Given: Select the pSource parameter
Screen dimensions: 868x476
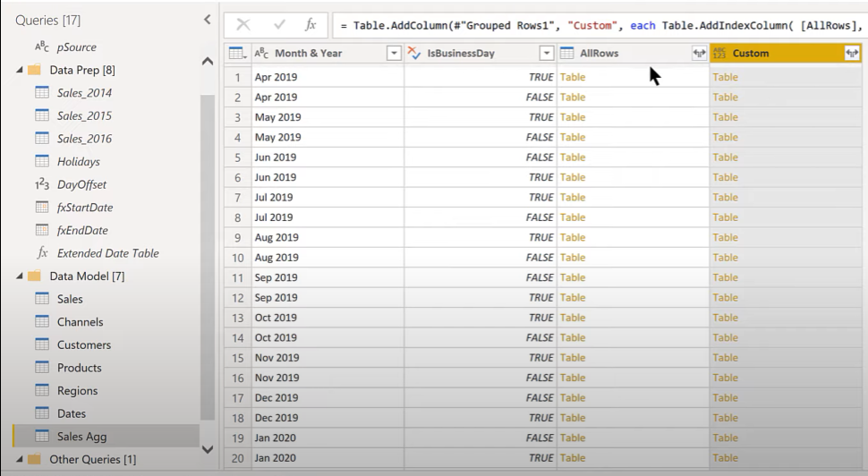Looking at the screenshot, I should pyautogui.click(x=76, y=47).
